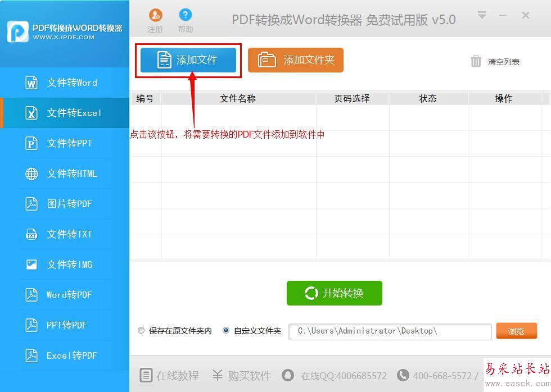Click the 文件转IMG picture icon

pyautogui.click(x=31, y=265)
